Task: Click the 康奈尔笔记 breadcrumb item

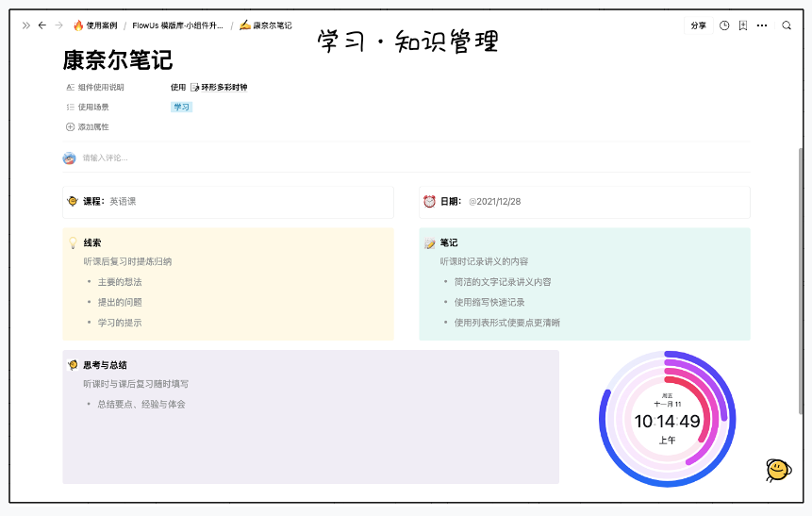Action: click(265, 25)
